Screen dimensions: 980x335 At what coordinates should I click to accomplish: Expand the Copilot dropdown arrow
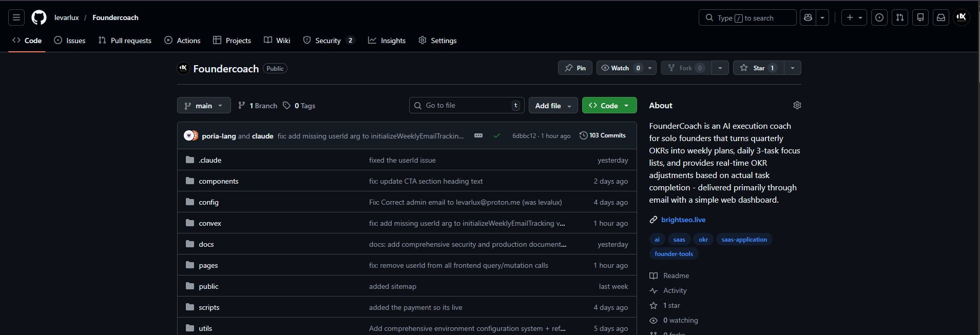tap(822, 17)
